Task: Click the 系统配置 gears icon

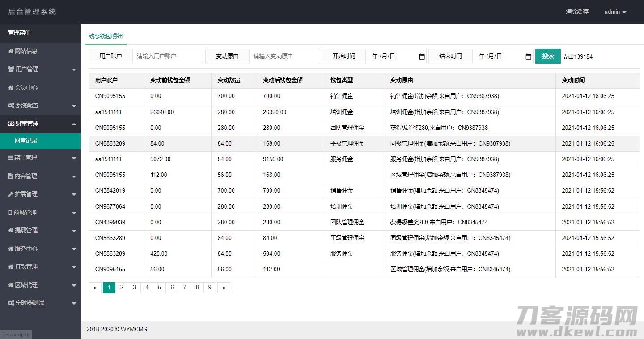Action: point(11,105)
